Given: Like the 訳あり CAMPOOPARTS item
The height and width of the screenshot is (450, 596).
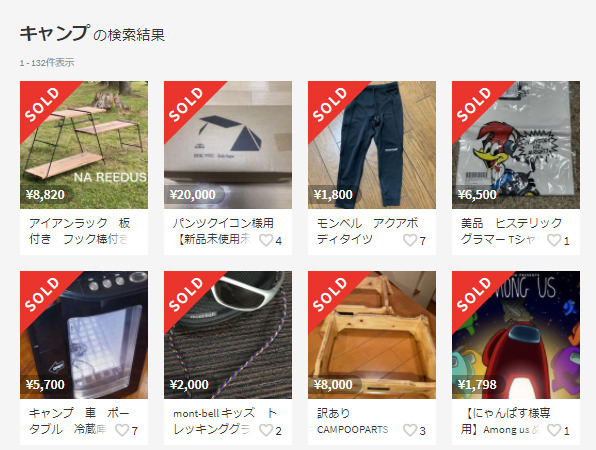Looking at the screenshot, I should pyautogui.click(x=410, y=430).
